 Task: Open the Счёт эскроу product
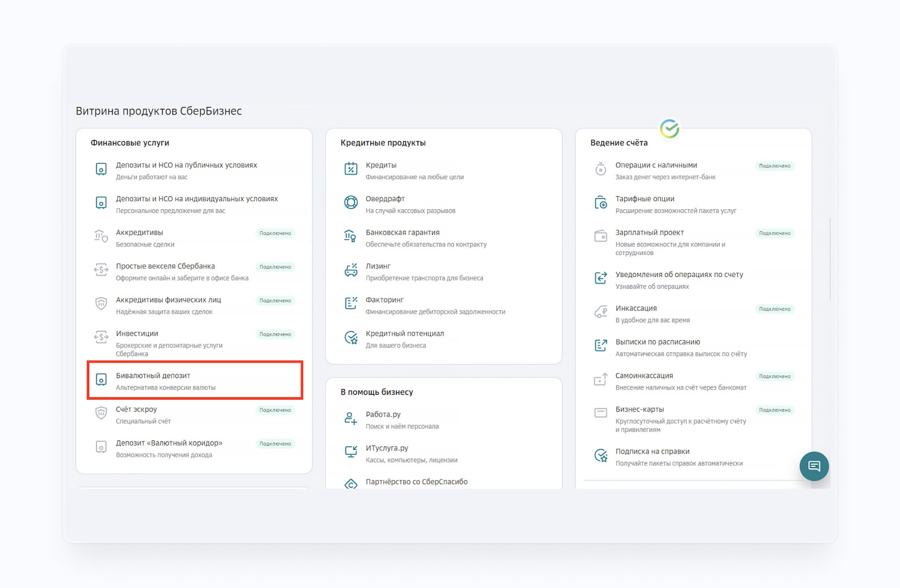[x=136, y=409]
